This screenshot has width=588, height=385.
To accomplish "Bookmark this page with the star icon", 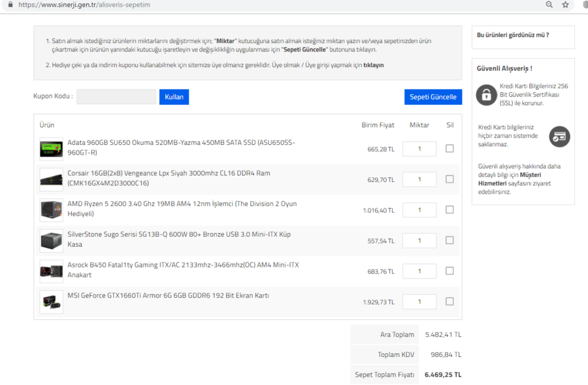I will point(566,5).
